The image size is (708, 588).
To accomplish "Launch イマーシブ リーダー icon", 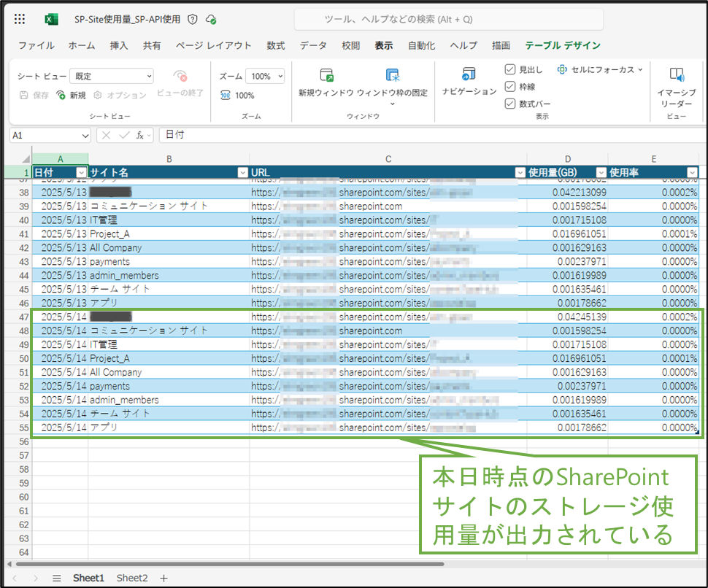I will [x=677, y=75].
